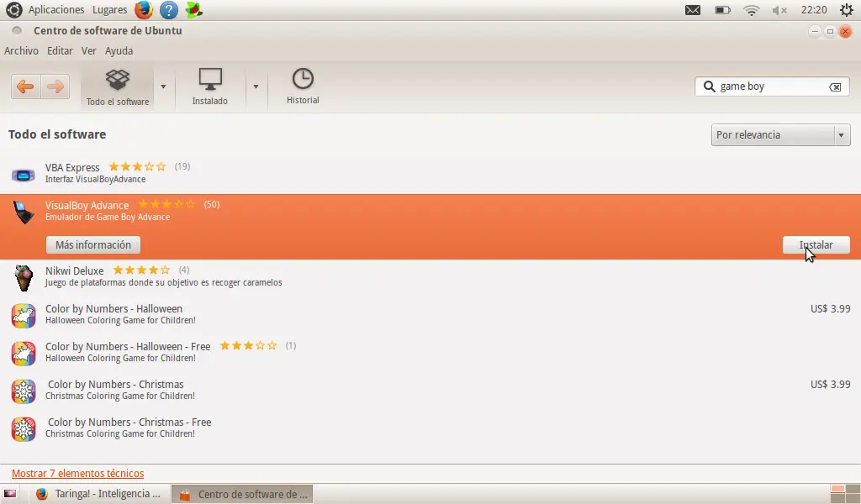Select Color by Numbers - Halloween - Free entry
This screenshot has height=504, width=861.
click(430, 352)
